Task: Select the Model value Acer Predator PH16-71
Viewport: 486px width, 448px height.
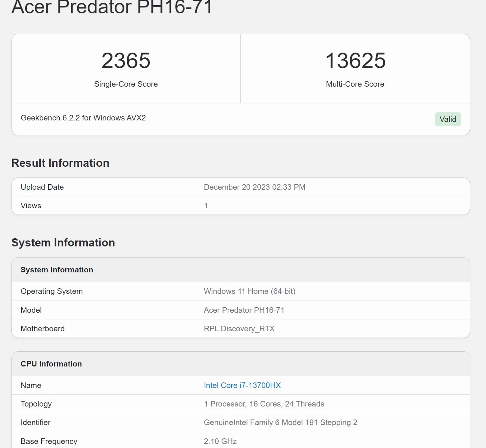Action: 244,310
